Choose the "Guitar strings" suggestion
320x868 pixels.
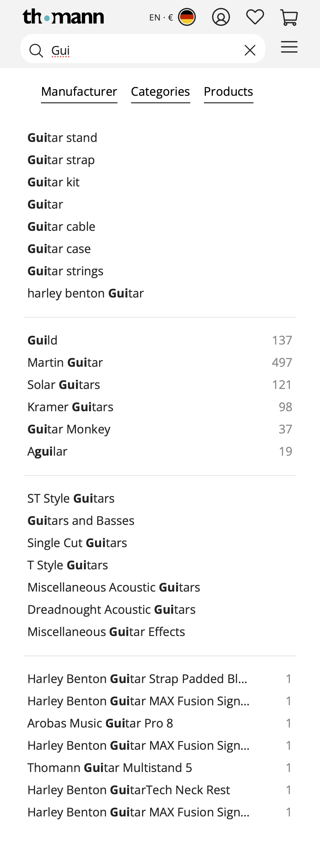(65, 271)
